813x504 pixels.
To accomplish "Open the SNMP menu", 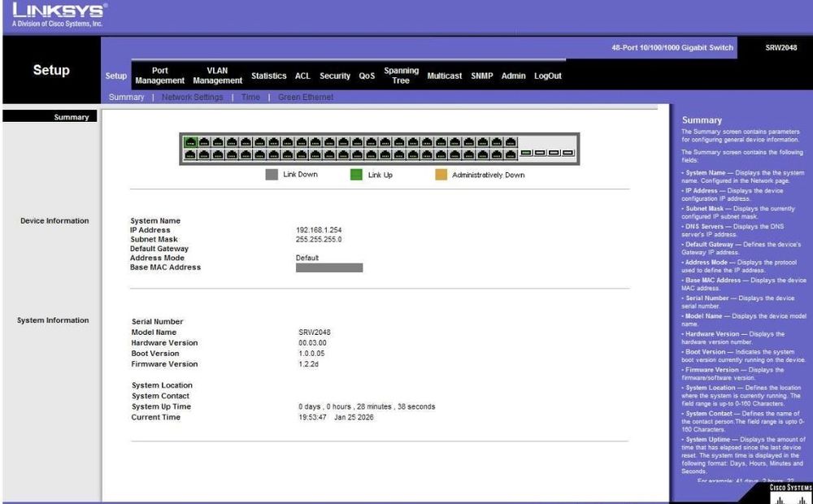I will pos(481,76).
